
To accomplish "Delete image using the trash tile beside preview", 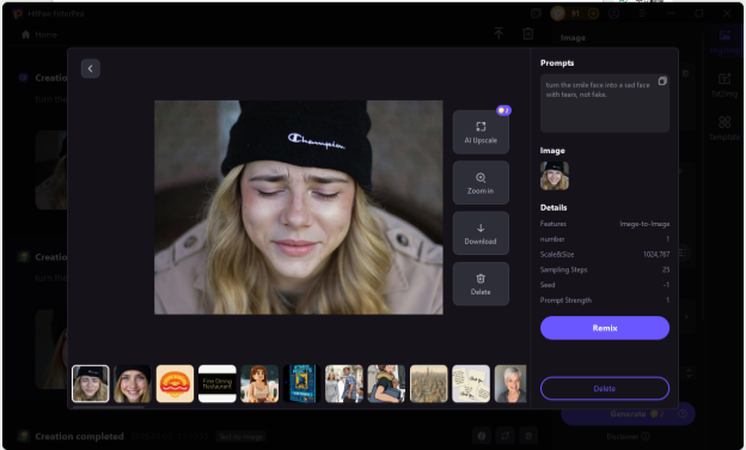I will click(x=481, y=284).
